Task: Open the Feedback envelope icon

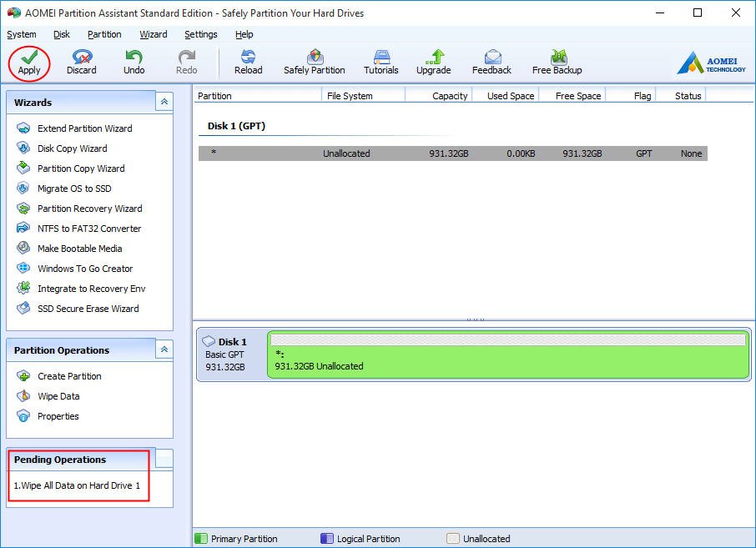Action: point(492,57)
